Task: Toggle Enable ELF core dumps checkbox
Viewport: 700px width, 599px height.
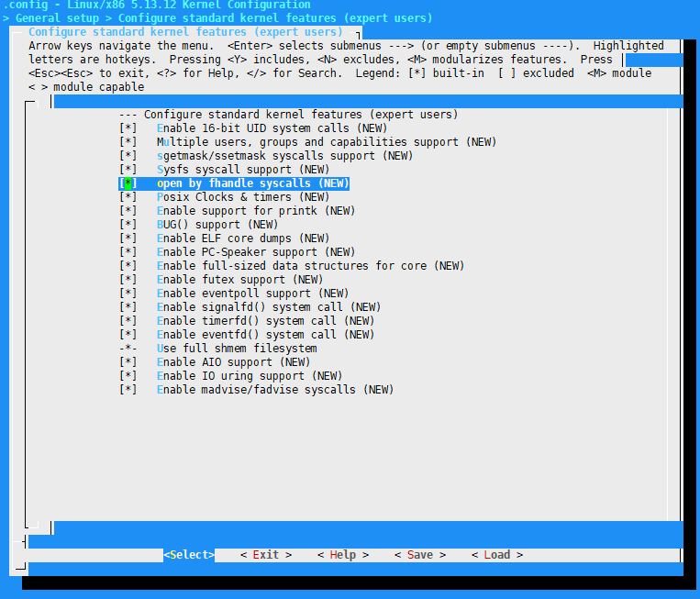Action: [128, 238]
